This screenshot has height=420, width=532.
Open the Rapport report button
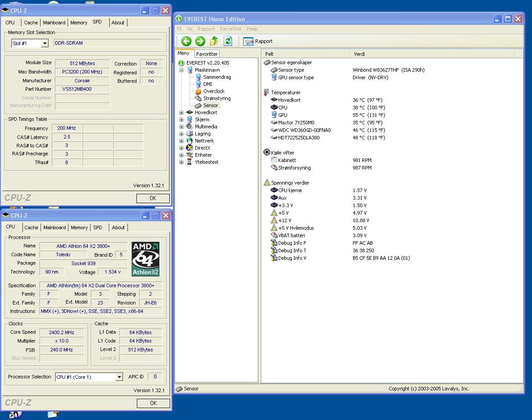point(258,41)
